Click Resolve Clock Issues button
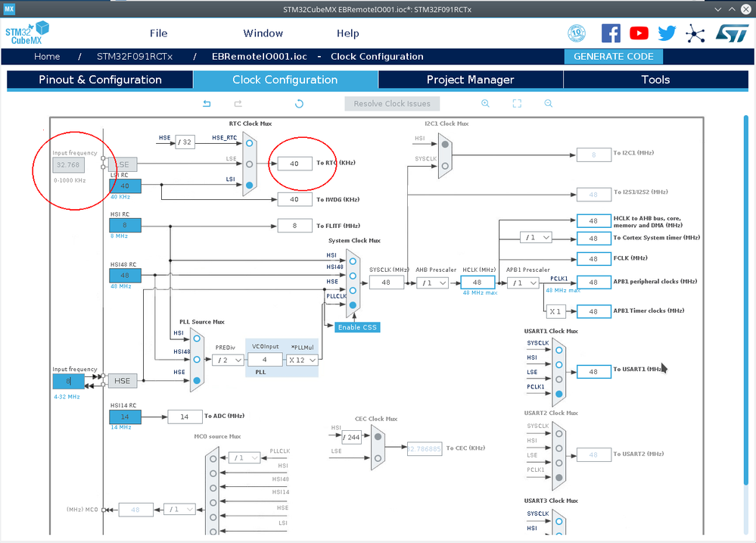This screenshot has height=543, width=756. (x=392, y=104)
